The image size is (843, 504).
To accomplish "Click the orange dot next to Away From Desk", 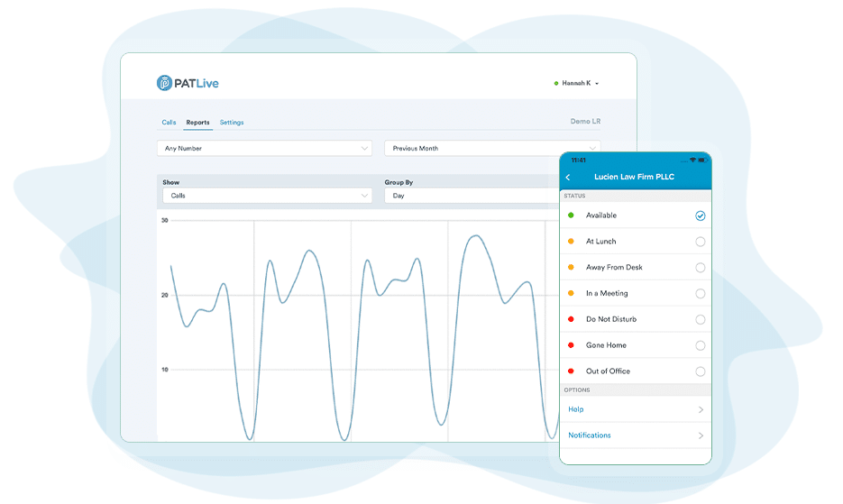I will [x=571, y=267].
